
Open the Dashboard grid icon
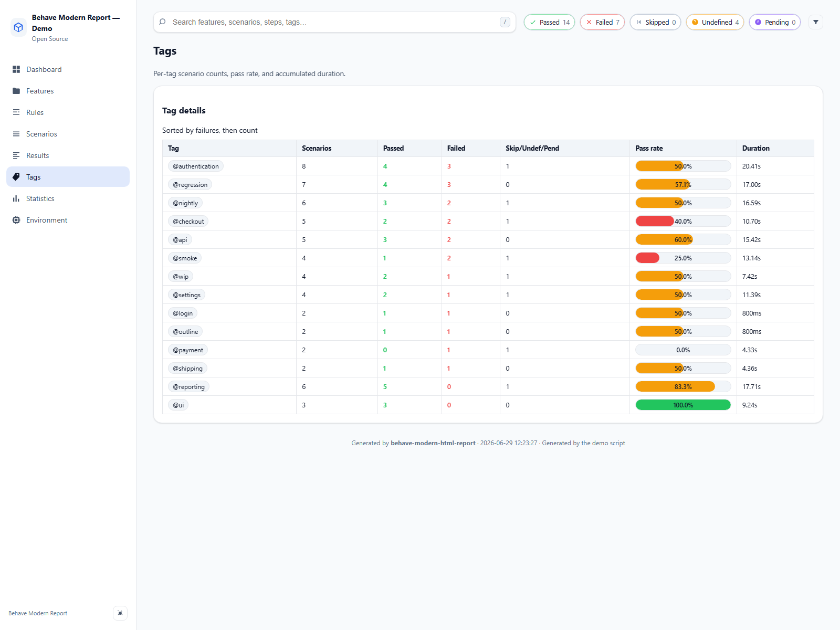16,69
